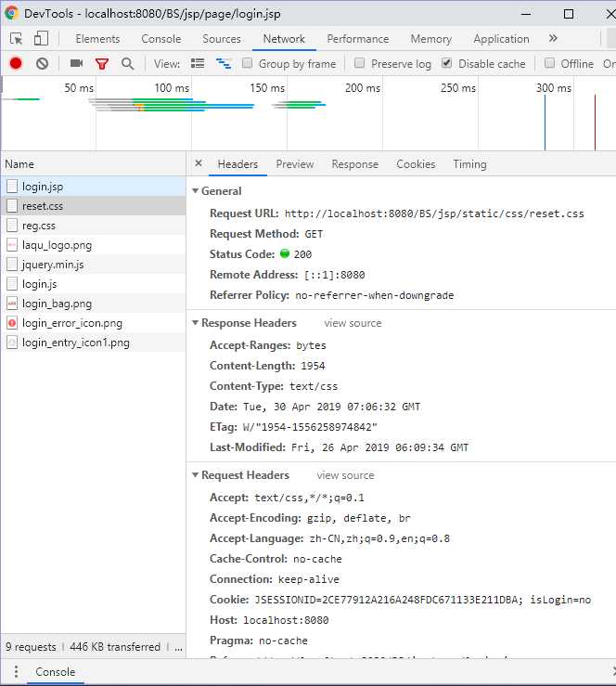The image size is (616, 686).
Task: Select the login_error_icon.png request
Action: pyautogui.click(x=93, y=323)
